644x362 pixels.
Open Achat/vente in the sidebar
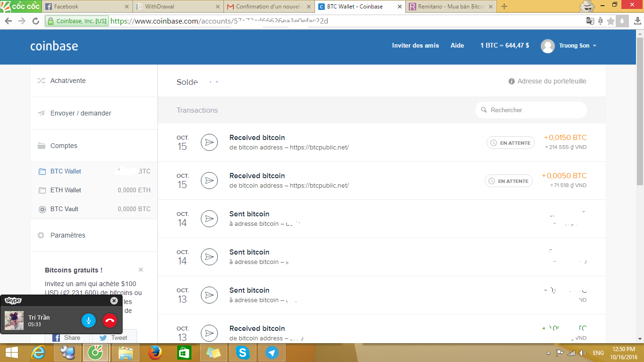click(x=94, y=81)
